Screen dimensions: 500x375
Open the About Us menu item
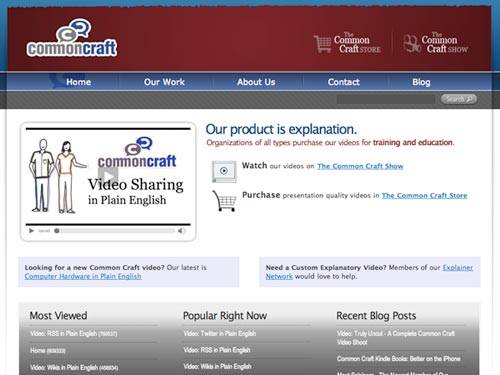pyautogui.click(x=256, y=82)
